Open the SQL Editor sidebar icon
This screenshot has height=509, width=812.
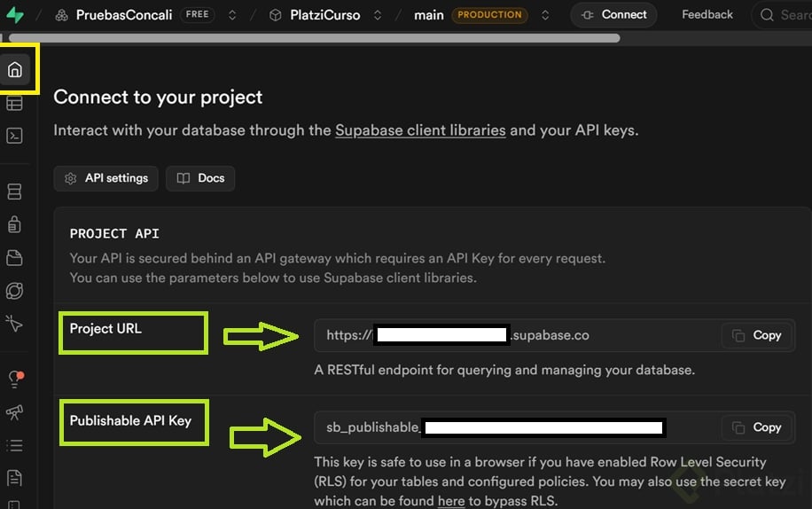coord(14,136)
